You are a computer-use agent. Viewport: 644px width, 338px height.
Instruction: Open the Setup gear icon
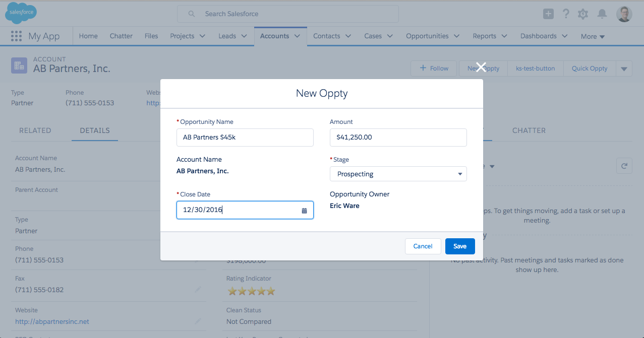[x=583, y=14]
